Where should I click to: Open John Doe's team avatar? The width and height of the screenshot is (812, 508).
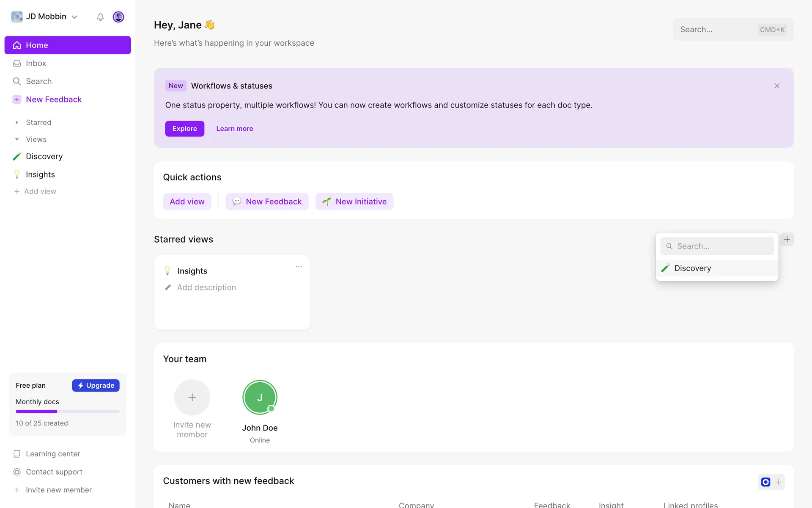[260, 397]
